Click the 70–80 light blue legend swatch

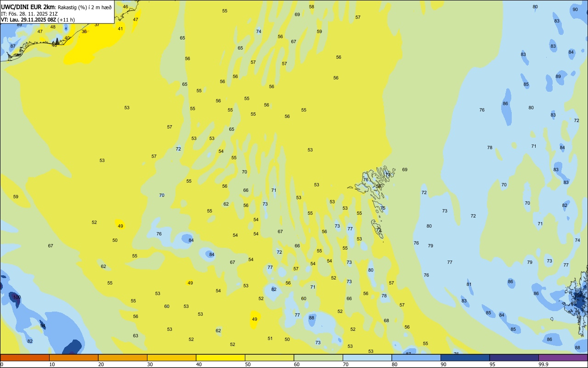click(367, 357)
